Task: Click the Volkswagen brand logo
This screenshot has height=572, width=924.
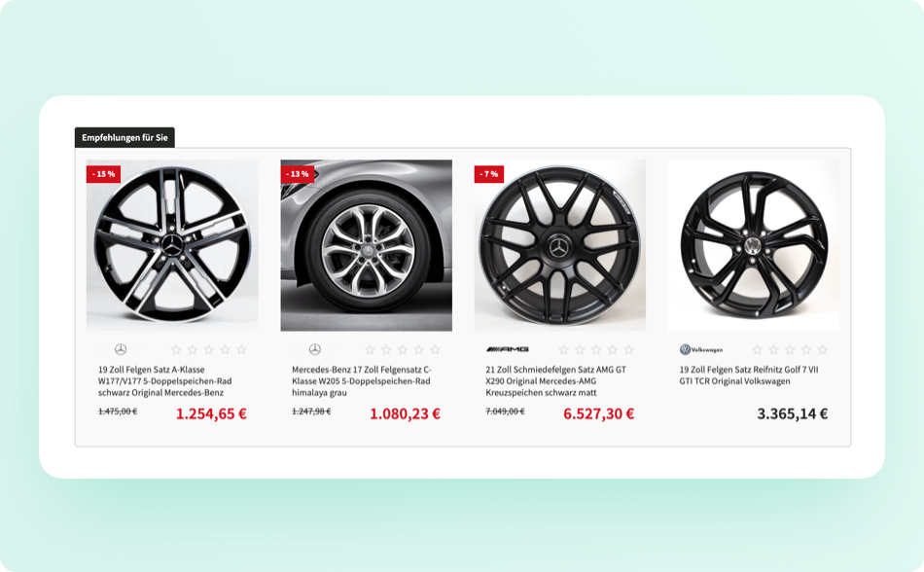Action: pyautogui.click(x=701, y=349)
